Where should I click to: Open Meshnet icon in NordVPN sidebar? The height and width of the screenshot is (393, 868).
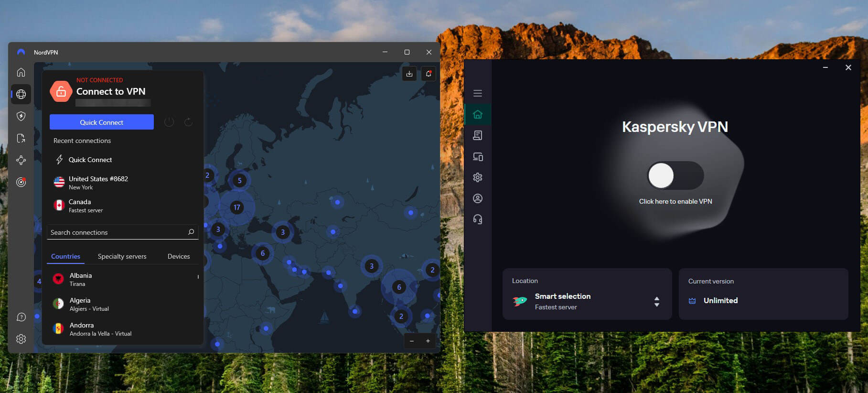(x=21, y=160)
